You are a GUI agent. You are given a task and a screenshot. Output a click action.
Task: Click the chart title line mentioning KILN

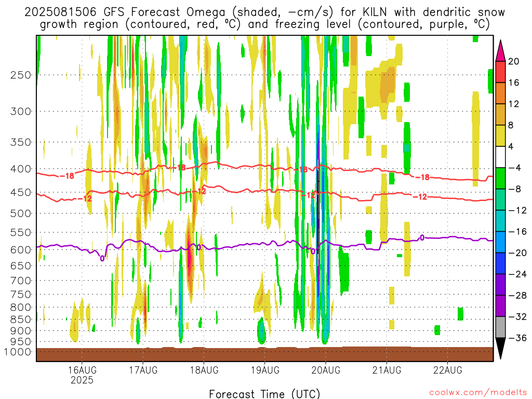pos(264,12)
